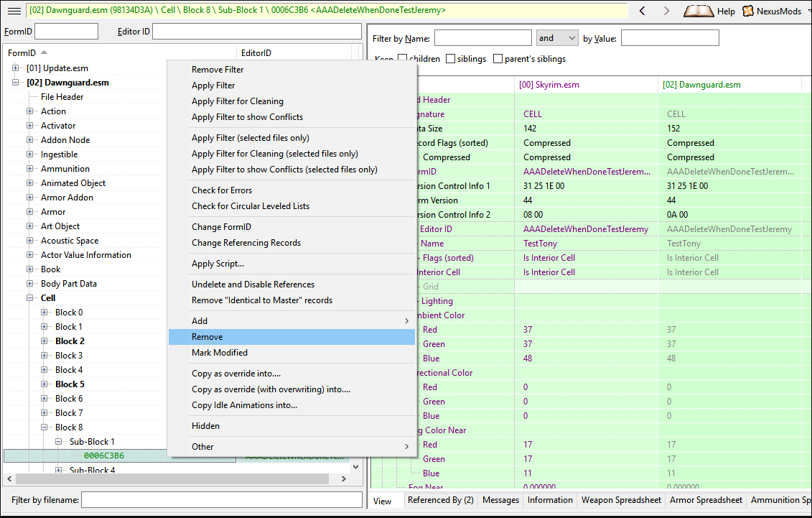Viewport: 812px width, 518px height.
Task: Expand the Activator tree group
Action: 30,125
